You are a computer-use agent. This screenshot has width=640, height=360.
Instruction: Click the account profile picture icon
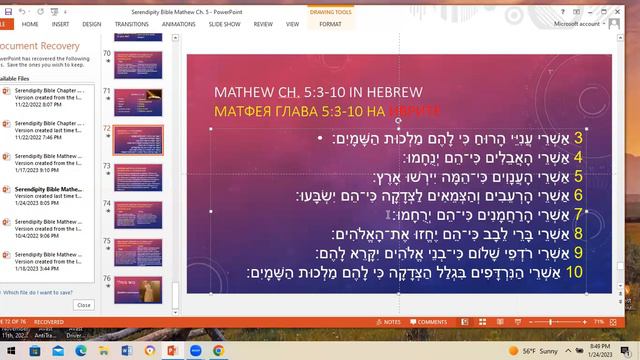coord(614,24)
